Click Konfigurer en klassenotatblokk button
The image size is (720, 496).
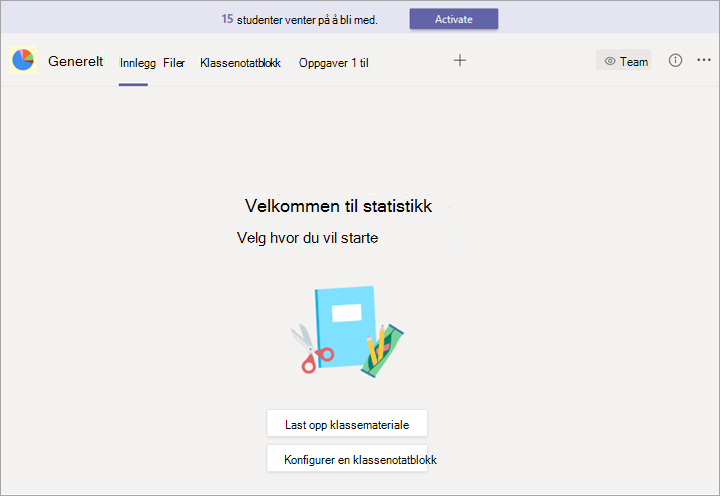pos(347,458)
